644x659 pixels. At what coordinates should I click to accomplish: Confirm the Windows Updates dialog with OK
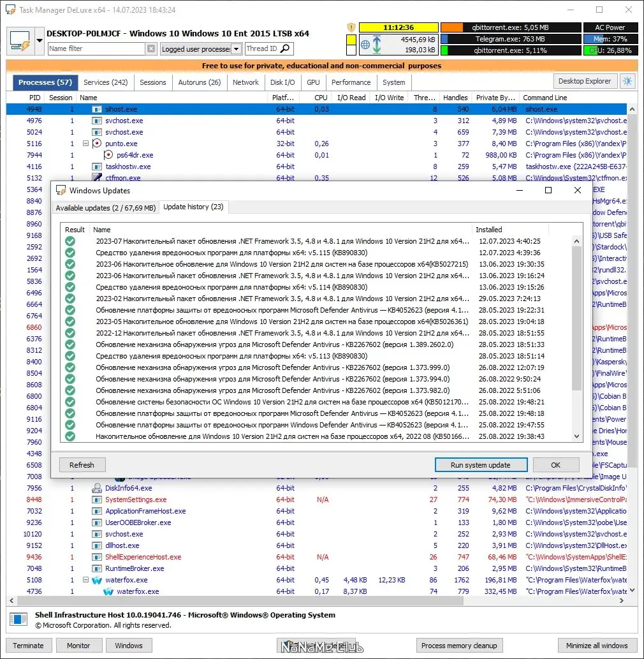point(556,465)
